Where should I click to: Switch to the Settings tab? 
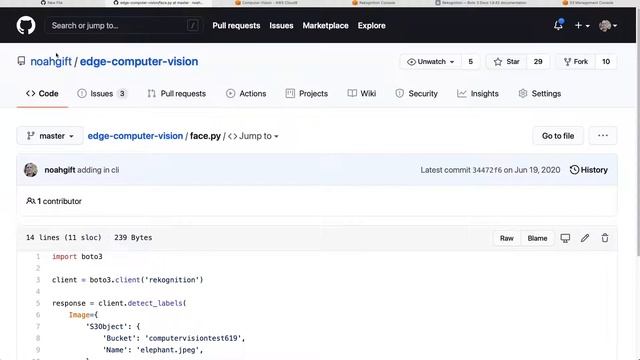[540, 93]
